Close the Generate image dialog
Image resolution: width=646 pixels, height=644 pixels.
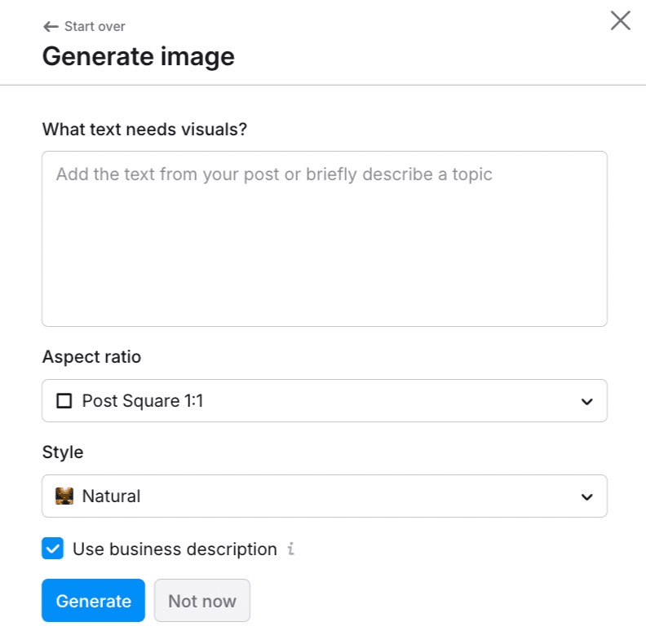621,21
